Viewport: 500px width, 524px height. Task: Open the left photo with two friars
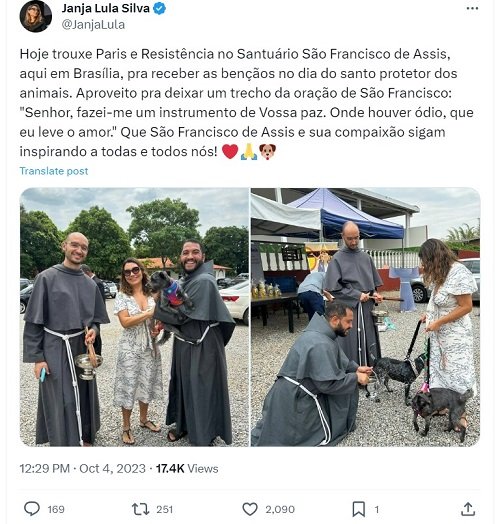[x=134, y=317]
